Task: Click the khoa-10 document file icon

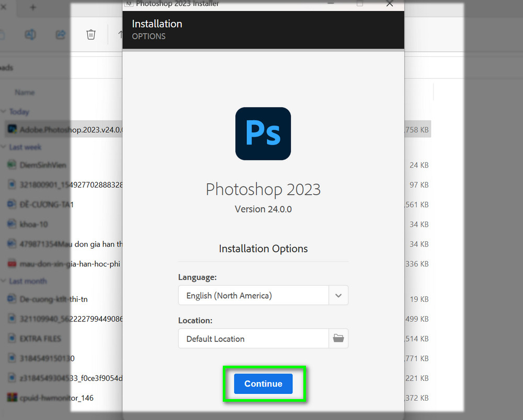Action: 12,224
